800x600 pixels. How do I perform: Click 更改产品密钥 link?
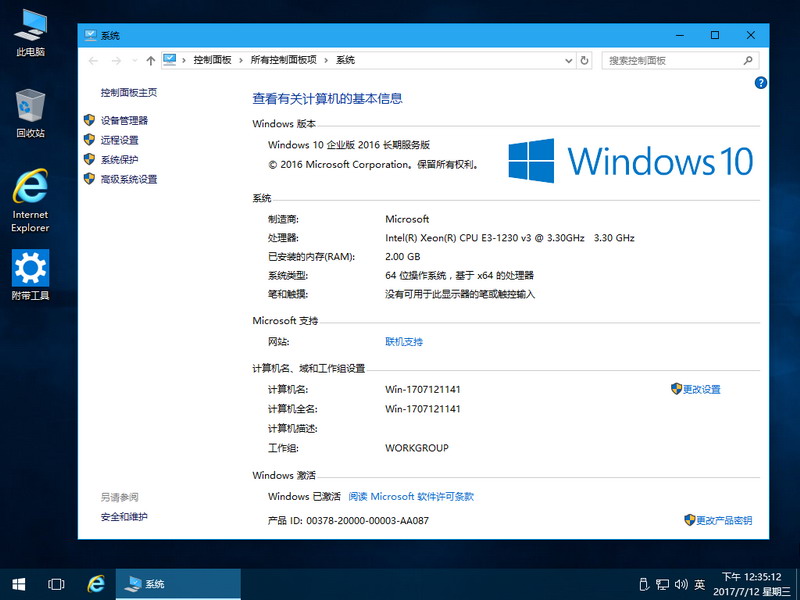pyautogui.click(x=723, y=520)
